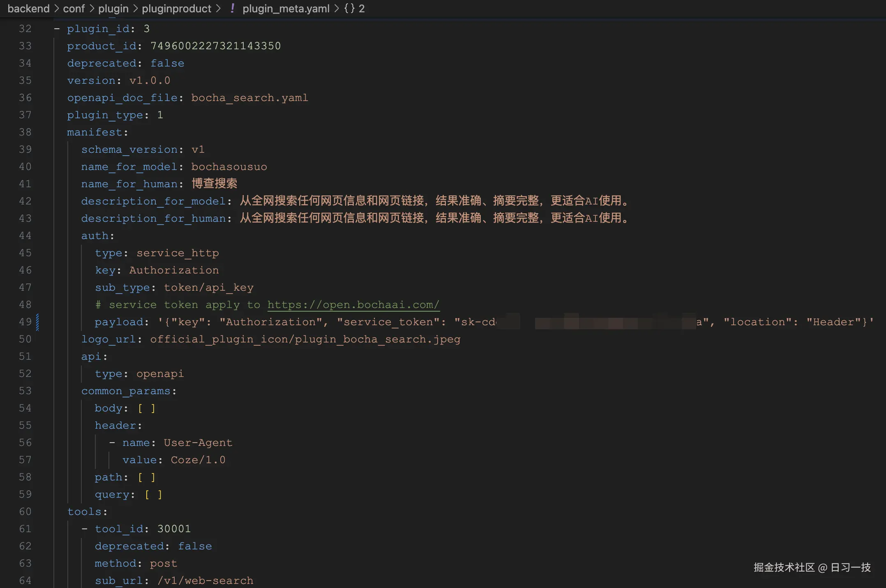886x588 pixels.
Task: Select plugin_meta.yaml in the breadcrumb bar
Action: pos(286,8)
